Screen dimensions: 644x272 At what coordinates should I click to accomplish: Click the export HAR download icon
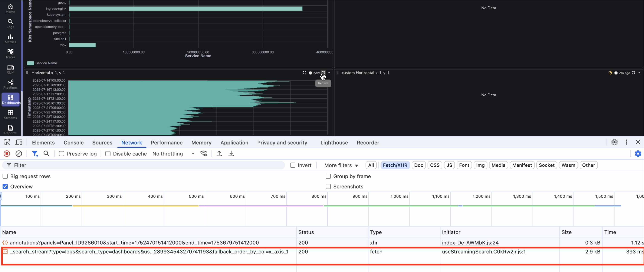click(231, 154)
